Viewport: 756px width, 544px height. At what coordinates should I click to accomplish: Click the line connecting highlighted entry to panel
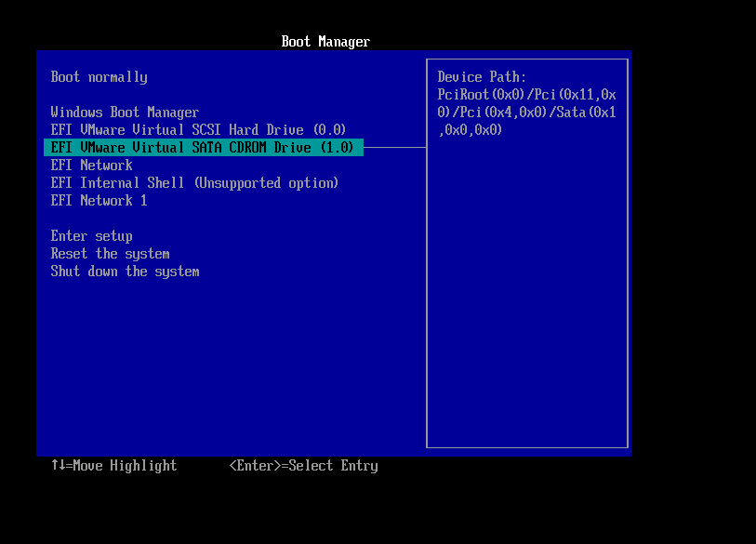[394, 147]
